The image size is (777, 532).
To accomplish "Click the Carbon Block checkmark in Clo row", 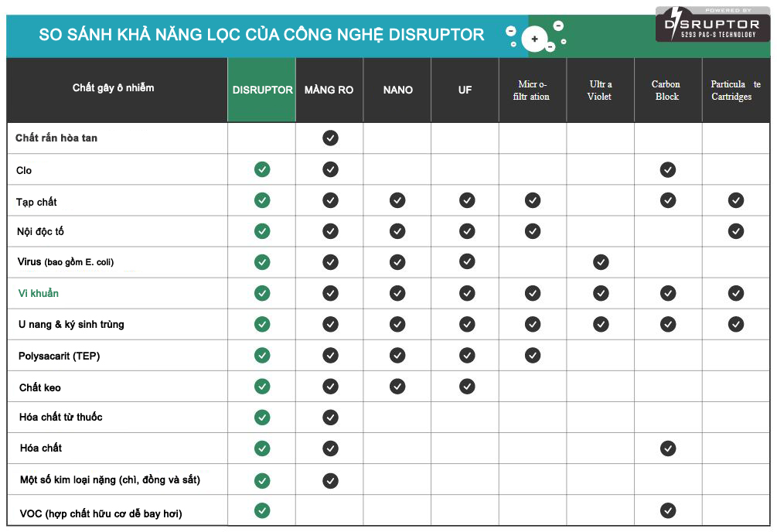I will (x=668, y=170).
